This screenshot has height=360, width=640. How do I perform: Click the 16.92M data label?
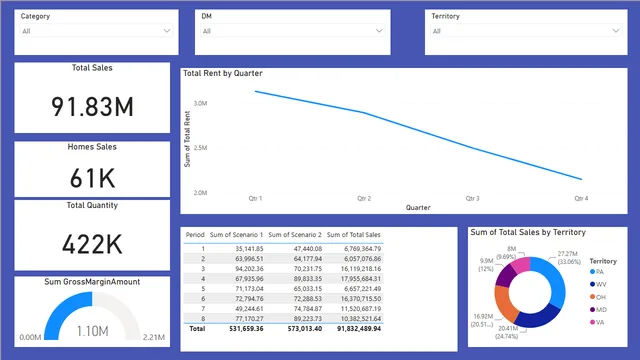(482, 320)
